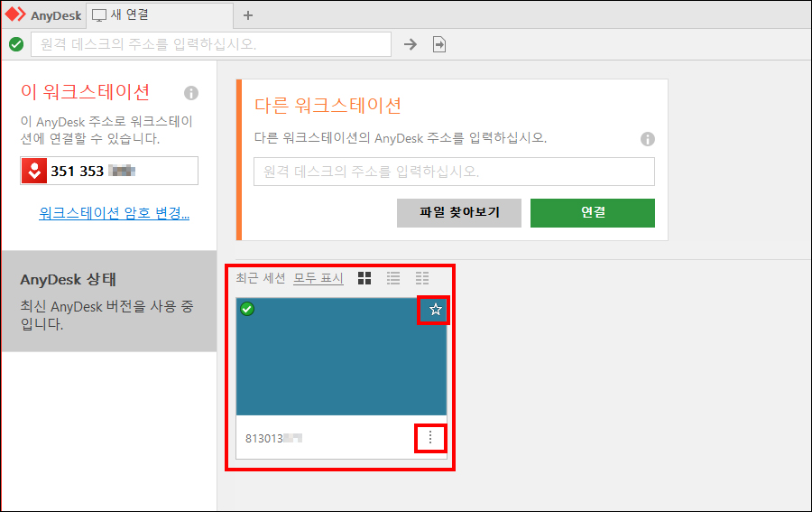The image size is (812, 512).
Task: Open the recent session 813013 thumbnail
Action: click(x=341, y=357)
